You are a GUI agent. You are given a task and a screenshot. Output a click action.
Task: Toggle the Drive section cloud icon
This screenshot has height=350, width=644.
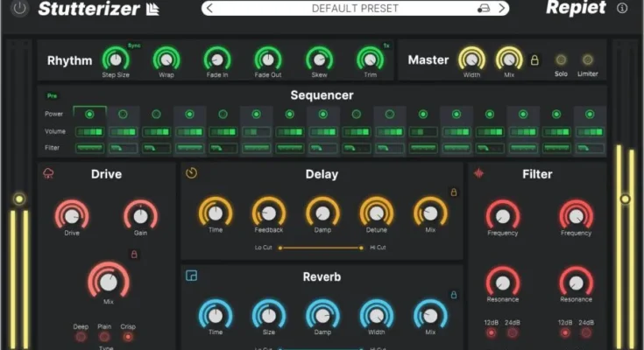click(48, 173)
